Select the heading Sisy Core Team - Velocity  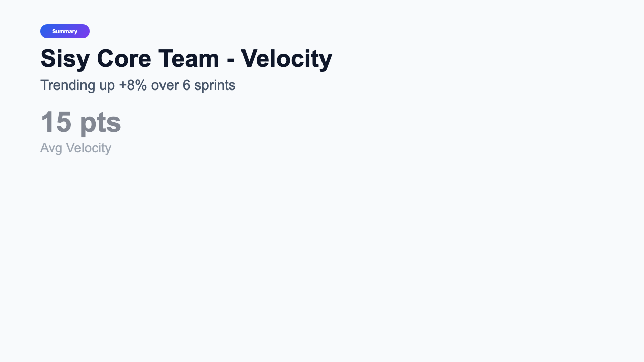[x=186, y=58]
